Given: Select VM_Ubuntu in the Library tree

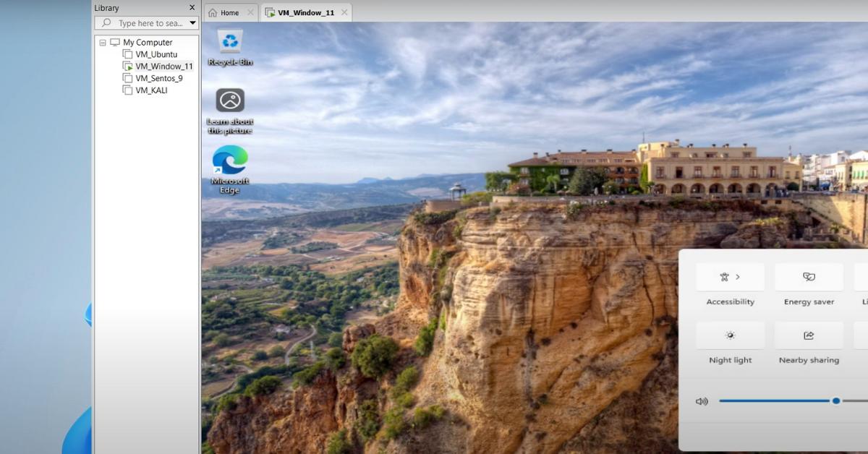Looking at the screenshot, I should pos(156,54).
